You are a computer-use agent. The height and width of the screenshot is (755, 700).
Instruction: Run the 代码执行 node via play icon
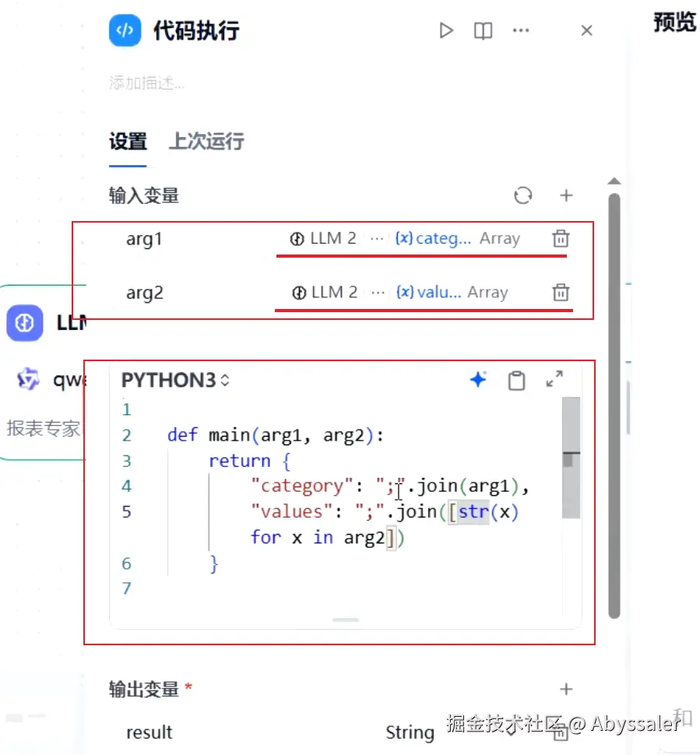click(x=446, y=30)
